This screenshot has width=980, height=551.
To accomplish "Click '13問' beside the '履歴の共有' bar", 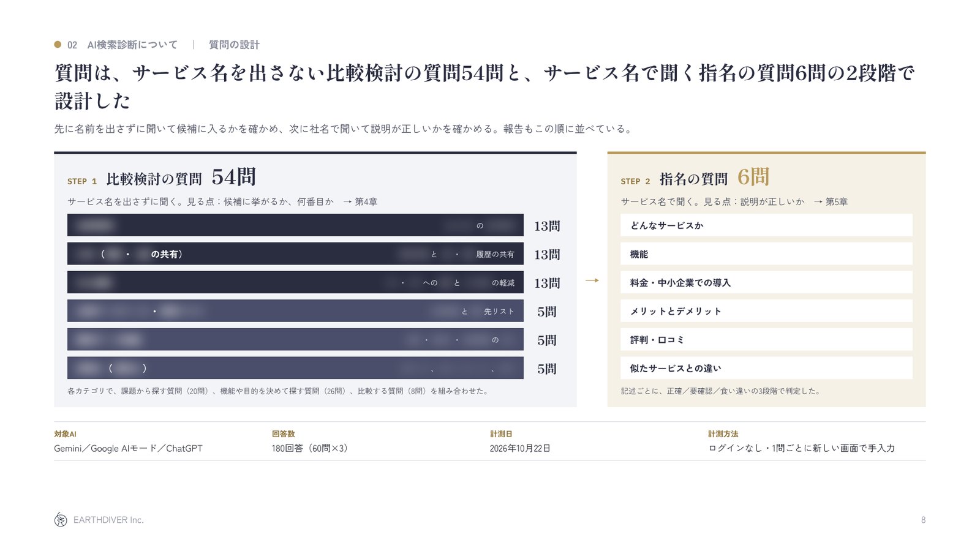I will pyautogui.click(x=547, y=254).
